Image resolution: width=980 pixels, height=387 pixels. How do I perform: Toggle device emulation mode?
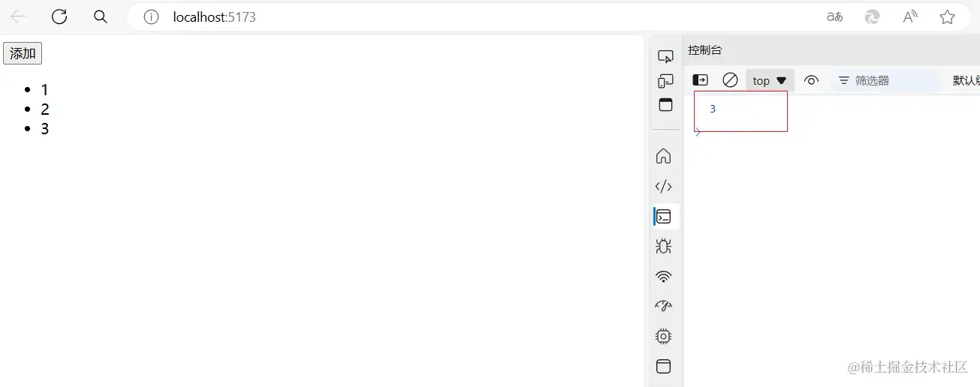pyautogui.click(x=665, y=81)
